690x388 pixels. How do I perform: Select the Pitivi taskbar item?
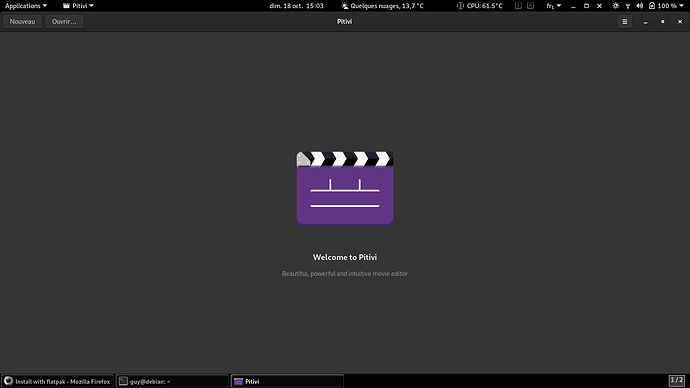coord(287,381)
